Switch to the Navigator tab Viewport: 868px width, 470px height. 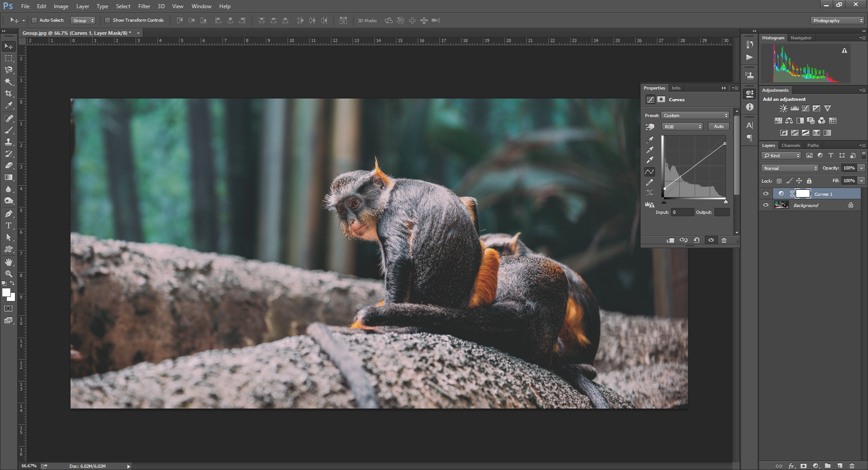(801, 38)
